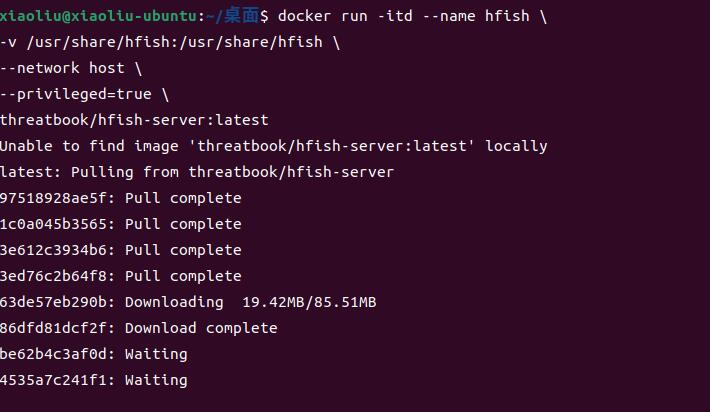This screenshot has width=710, height=412.
Task: Click 'Download complete' for layer 86dfd81dcf2f
Action: (201, 328)
